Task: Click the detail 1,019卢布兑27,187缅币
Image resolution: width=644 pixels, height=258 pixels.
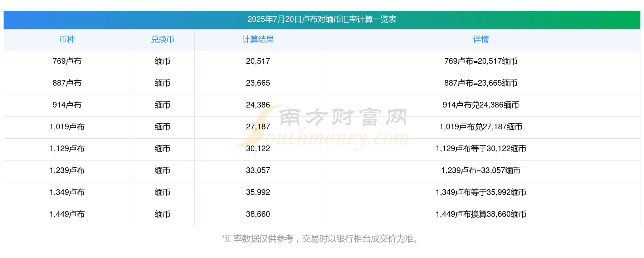Action: tap(481, 127)
